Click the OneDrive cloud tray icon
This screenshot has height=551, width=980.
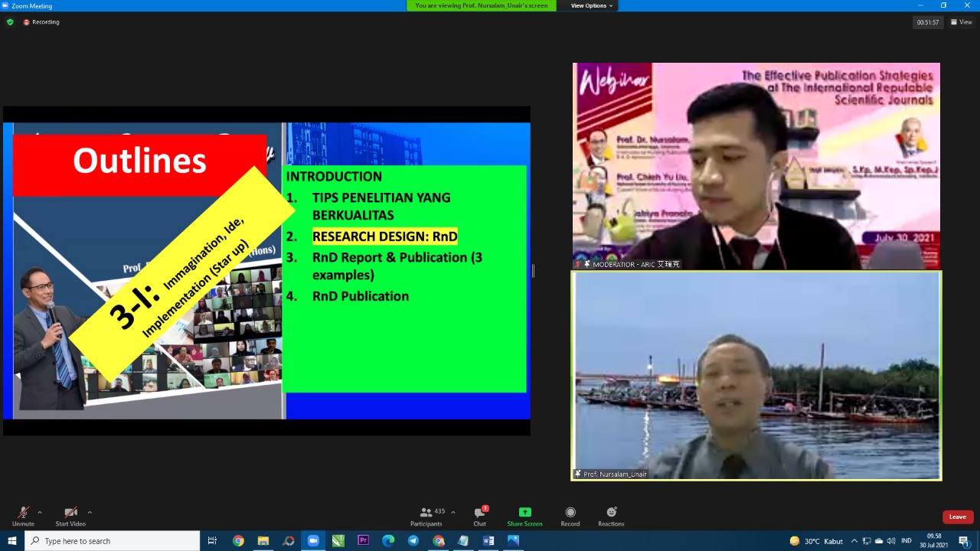click(879, 541)
